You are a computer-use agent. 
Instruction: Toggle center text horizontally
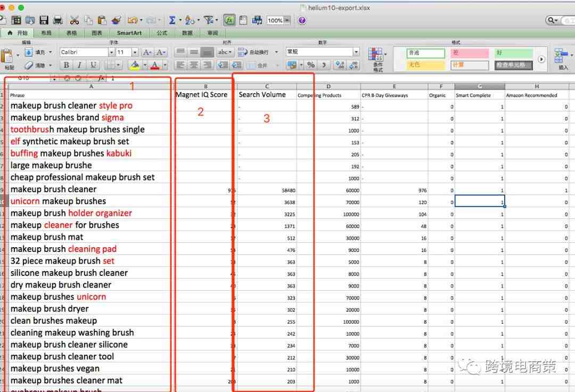(194, 65)
